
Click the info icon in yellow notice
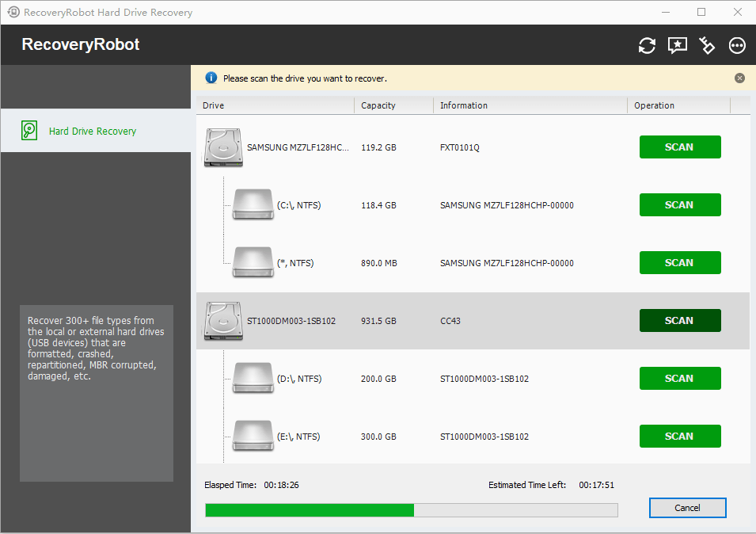(x=211, y=78)
